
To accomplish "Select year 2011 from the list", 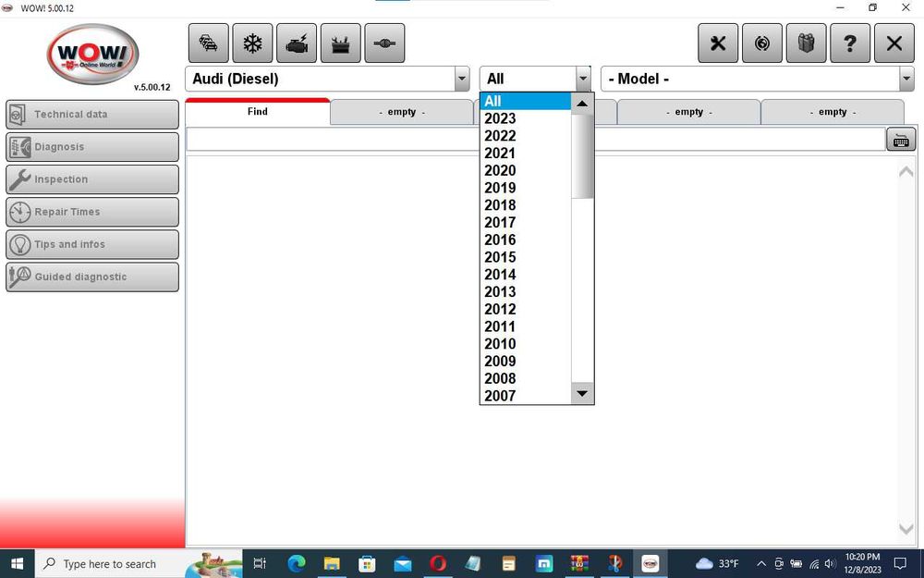I will (x=526, y=326).
